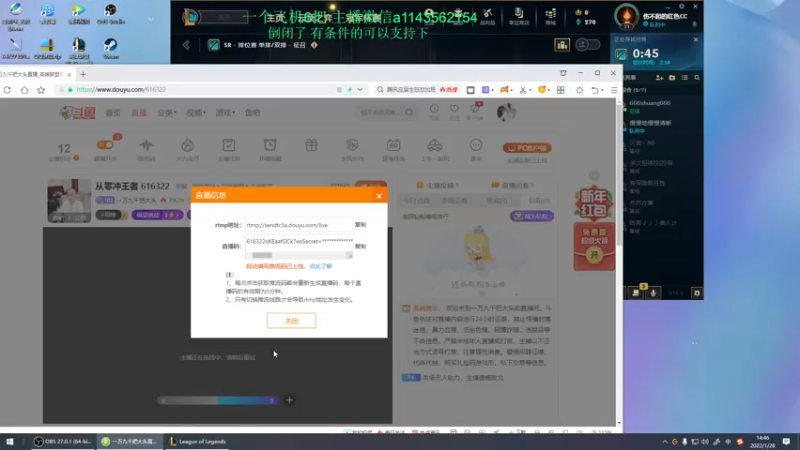Expand the 分类 navigation dropdown
This screenshot has width=800, height=450.
pyautogui.click(x=166, y=113)
